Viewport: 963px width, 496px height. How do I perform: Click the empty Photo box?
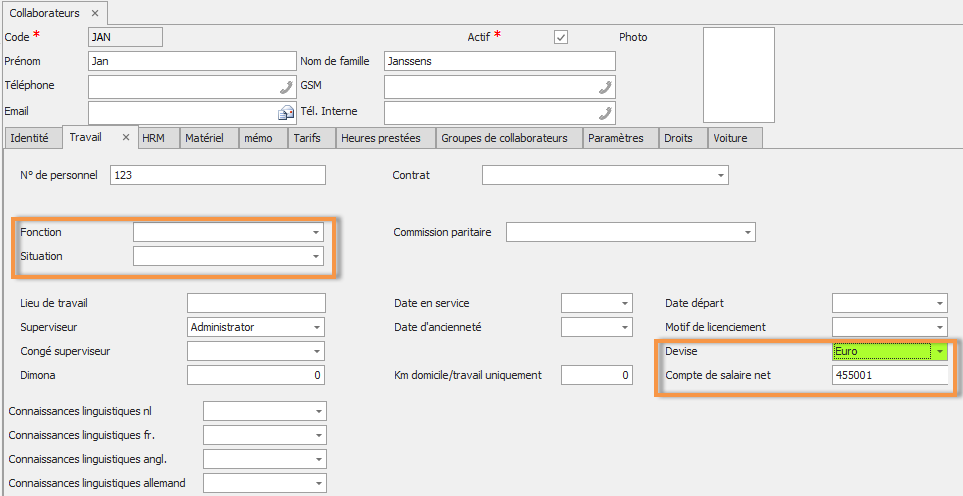[739, 75]
